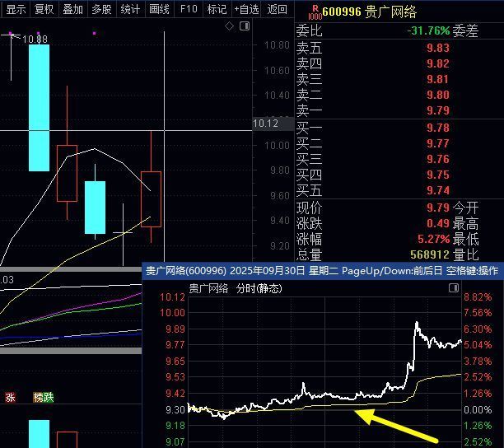Click the square icon beside the diamond
The width and height of the screenshot is (504, 448).
[x=245, y=26]
